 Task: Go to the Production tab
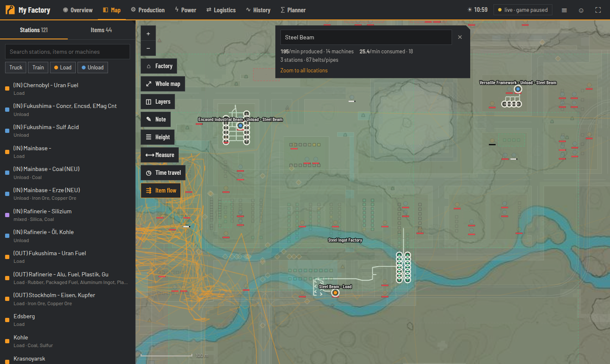[x=148, y=10]
